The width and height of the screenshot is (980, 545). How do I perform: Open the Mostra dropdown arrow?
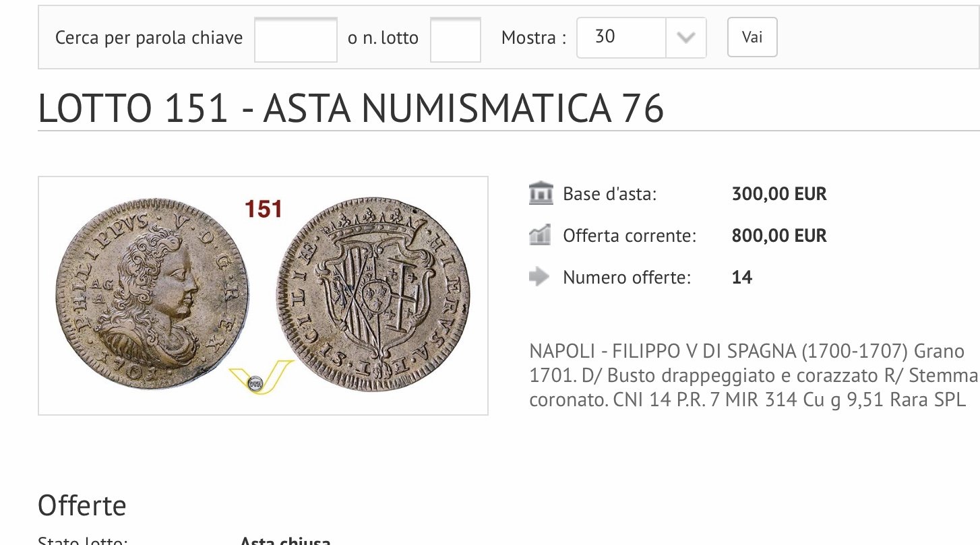point(685,38)
